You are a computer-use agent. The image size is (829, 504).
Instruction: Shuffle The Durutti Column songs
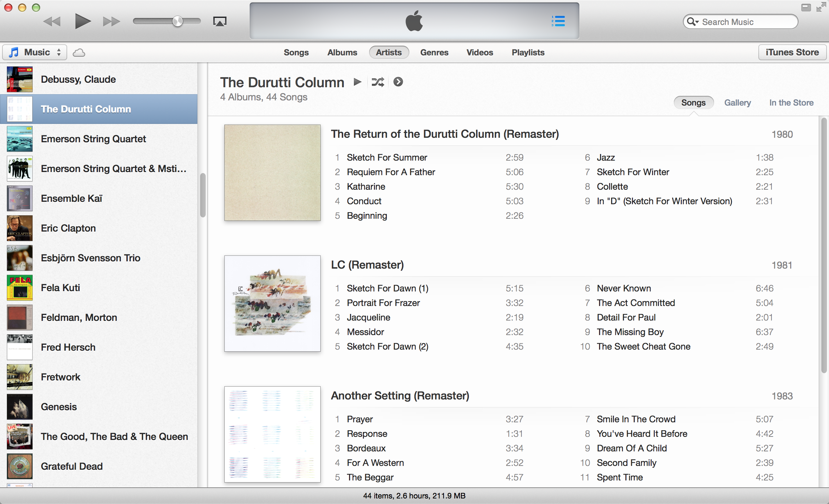pos(378,82)
